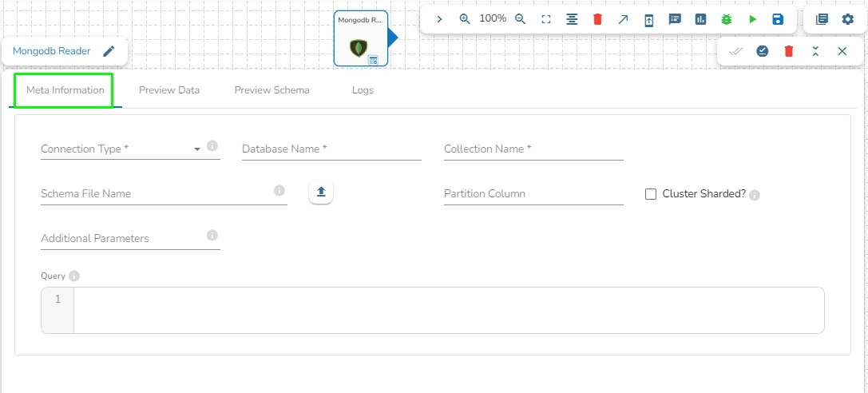The width and height of the screenshot is (868, 393).
Task: Run the pipeline with the green play icon
Action: (752, 19)
